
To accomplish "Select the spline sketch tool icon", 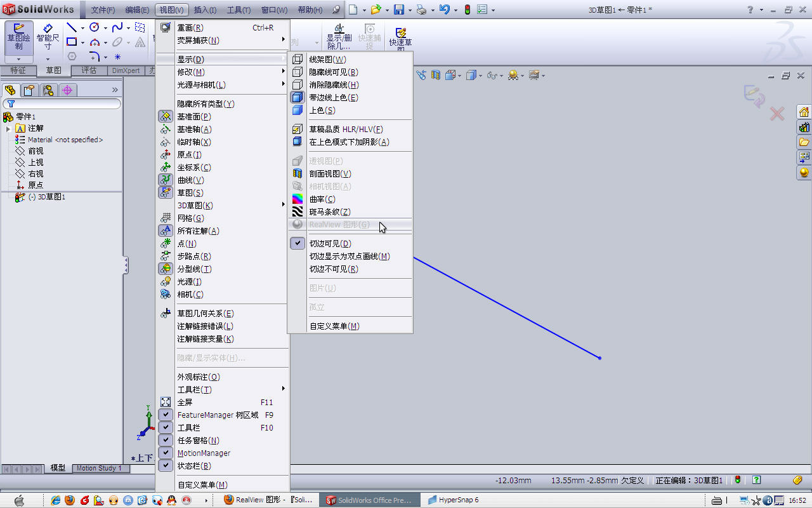I will tap(117, 27).
